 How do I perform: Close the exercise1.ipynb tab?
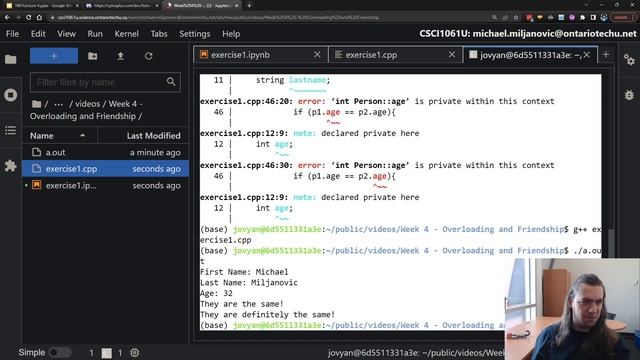click(x=317, y=54)
